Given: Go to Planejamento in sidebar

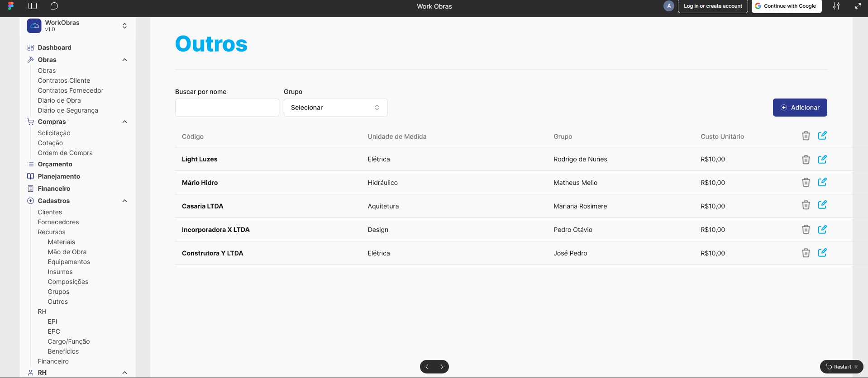Looking at the screenshot, I should point(59,176).
